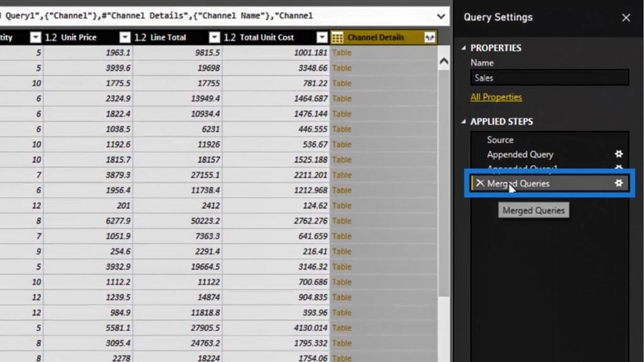Click the Line Total cell 11926

[x=177, y=144]
